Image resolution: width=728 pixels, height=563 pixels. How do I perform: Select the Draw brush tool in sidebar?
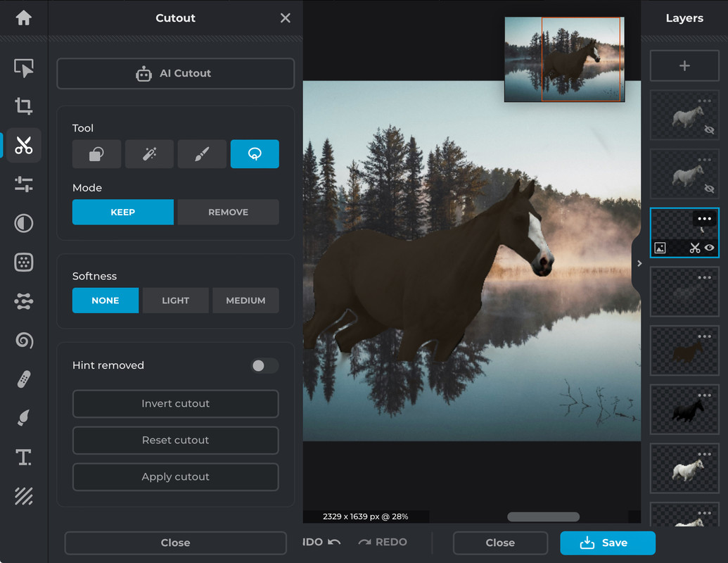click(24, 418)
